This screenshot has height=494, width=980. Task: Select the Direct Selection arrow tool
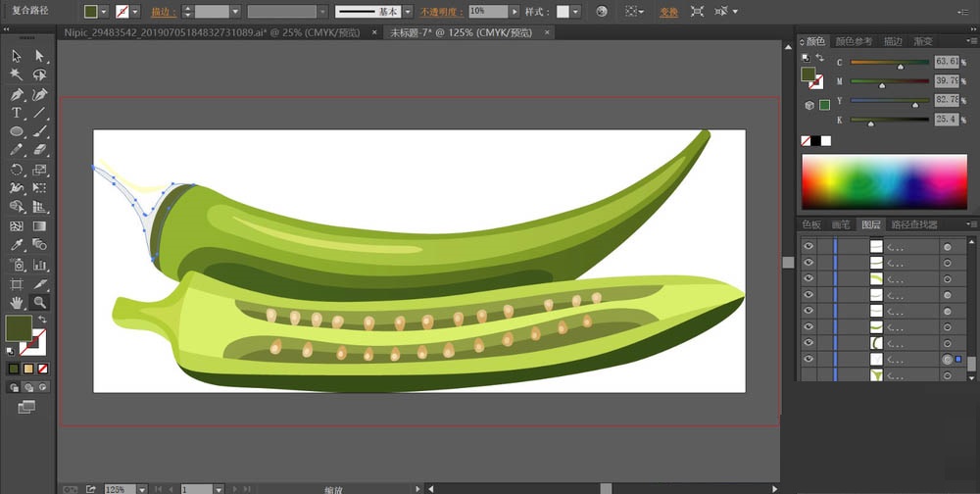40,56
